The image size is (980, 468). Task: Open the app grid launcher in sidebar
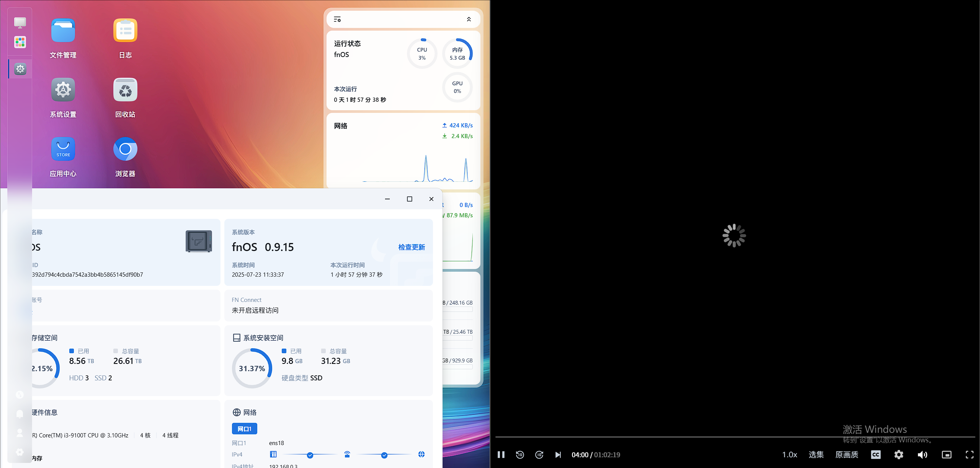click(x=20, y=42)
